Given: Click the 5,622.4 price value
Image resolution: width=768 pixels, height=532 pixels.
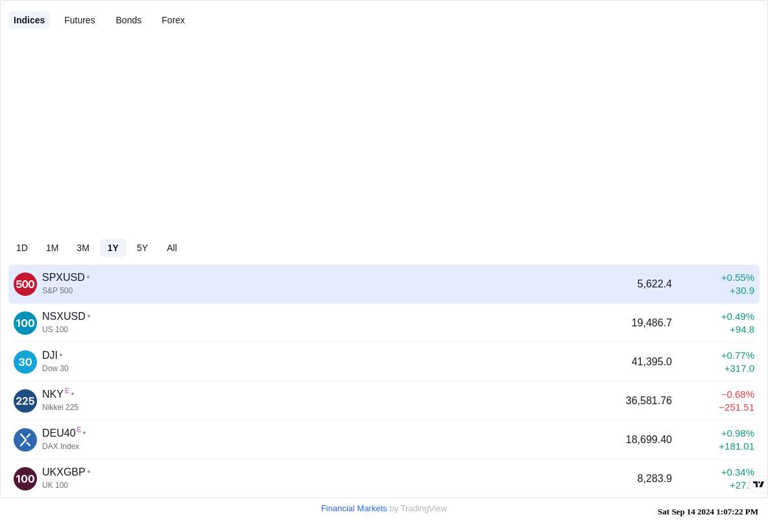Looking at the screenshot, I should (654, 284).
